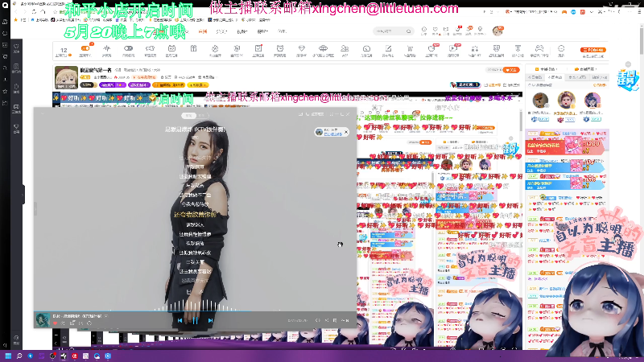644x362 pixels.
Task: Select the first tab in ranking sidebar
Action: (x=535, y=77)
